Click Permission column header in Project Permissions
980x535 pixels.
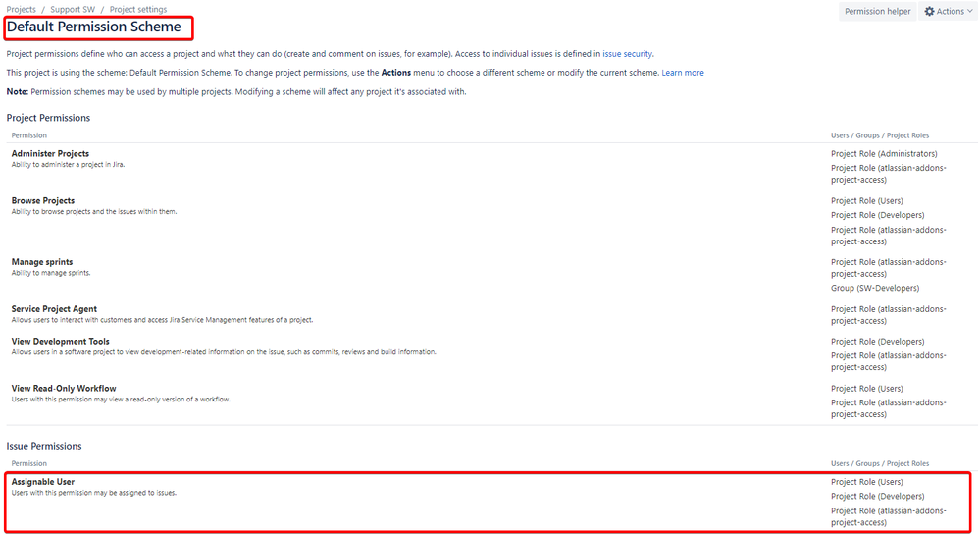pos(28,135)
